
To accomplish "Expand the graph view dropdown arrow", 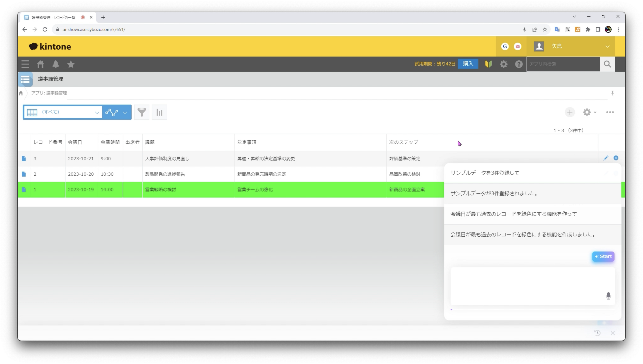I will point(125,112).
